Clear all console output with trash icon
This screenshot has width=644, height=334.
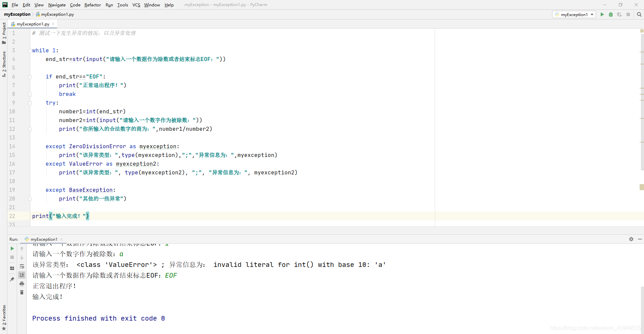[x=22, y=292]
